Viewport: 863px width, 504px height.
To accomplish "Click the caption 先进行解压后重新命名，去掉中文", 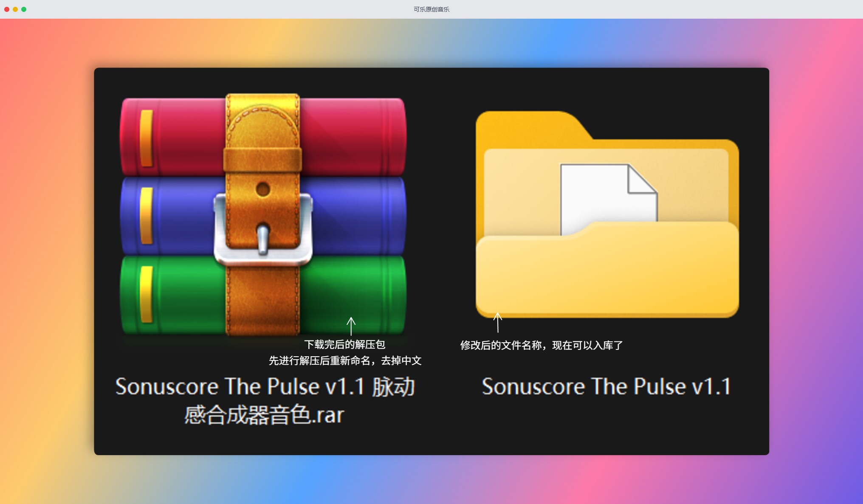I will [345, 360].
